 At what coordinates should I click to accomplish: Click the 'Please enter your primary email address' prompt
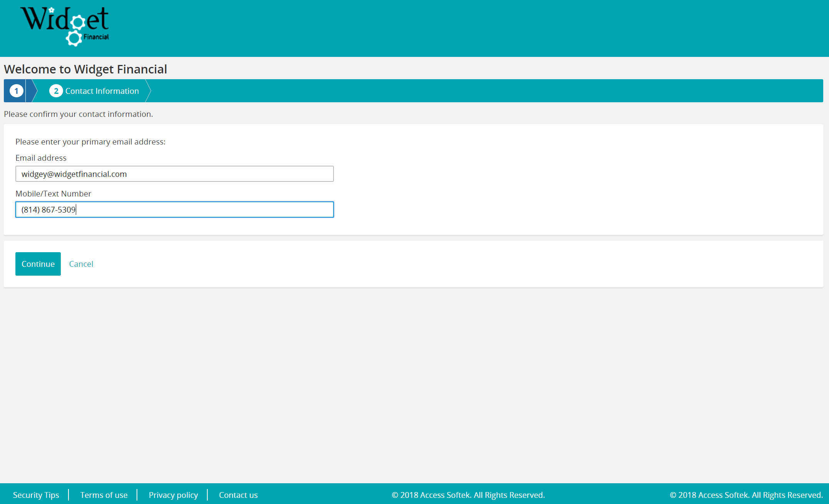tap(90, 142)
